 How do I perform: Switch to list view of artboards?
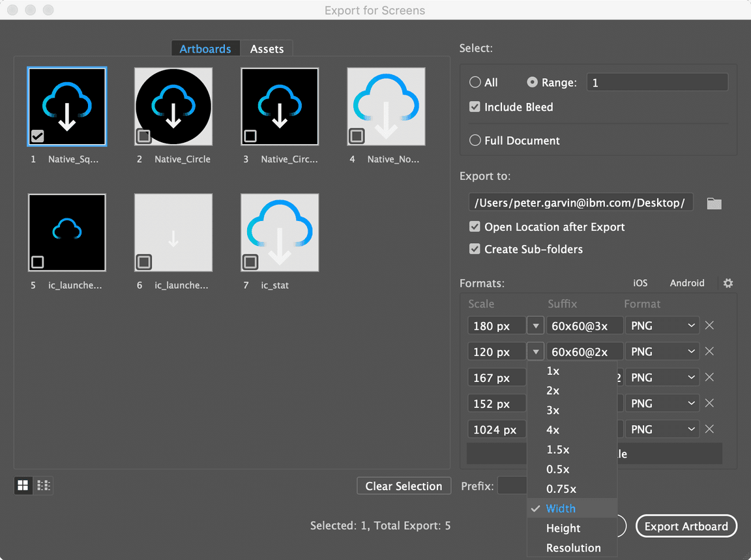[43, 486]
